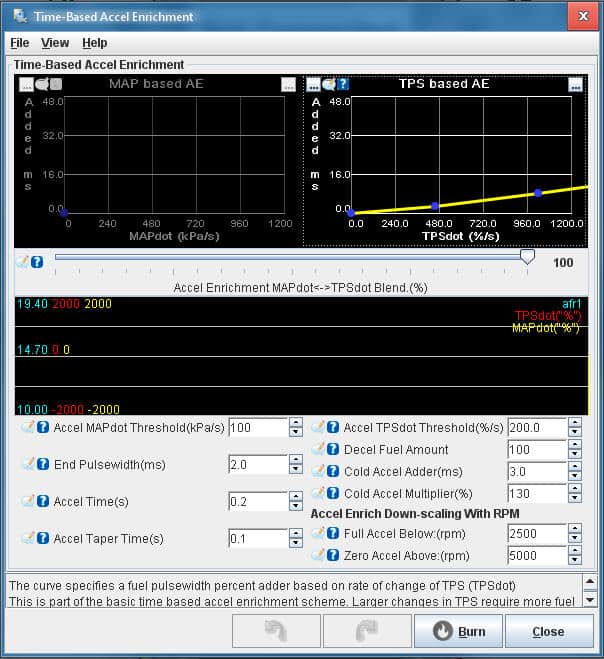
Task: Open help for Accel MAPdot Threshold
Action: [x=43, y=427]
